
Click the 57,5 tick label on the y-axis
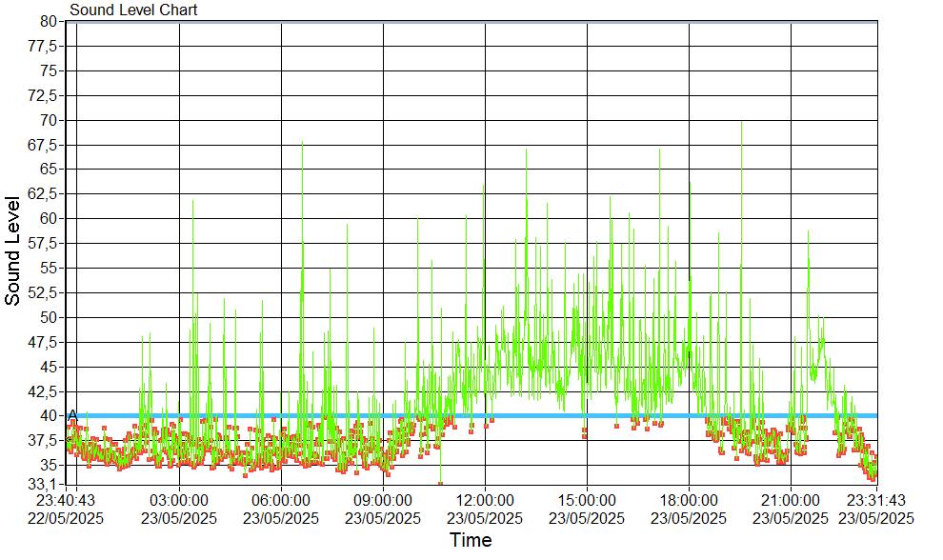[46, 243]
